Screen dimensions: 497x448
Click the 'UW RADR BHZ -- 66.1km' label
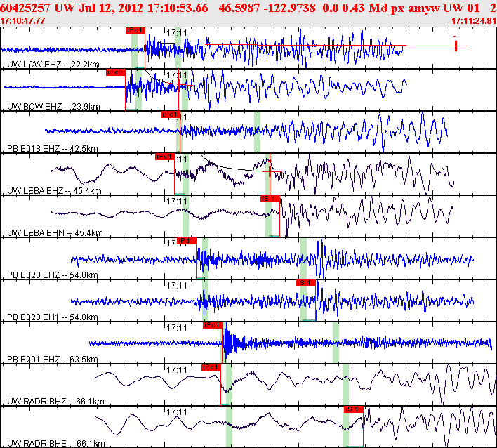click(55, 402)
